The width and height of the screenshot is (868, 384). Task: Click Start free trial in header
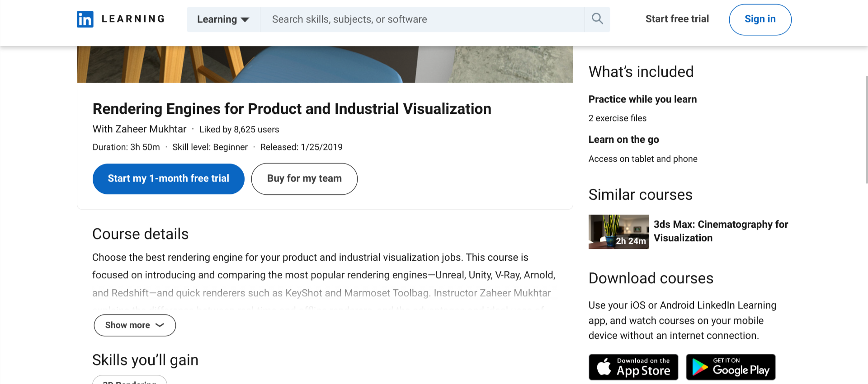(x=677, y=19)
